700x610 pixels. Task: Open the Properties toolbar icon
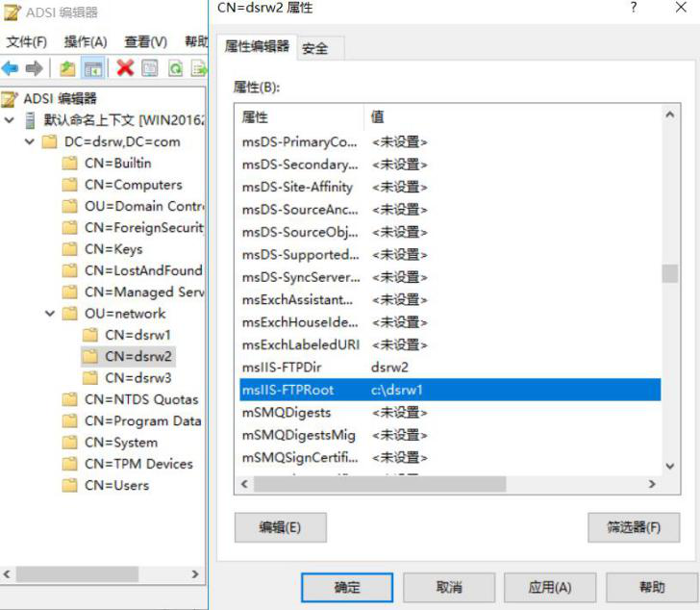coord(150,68)
